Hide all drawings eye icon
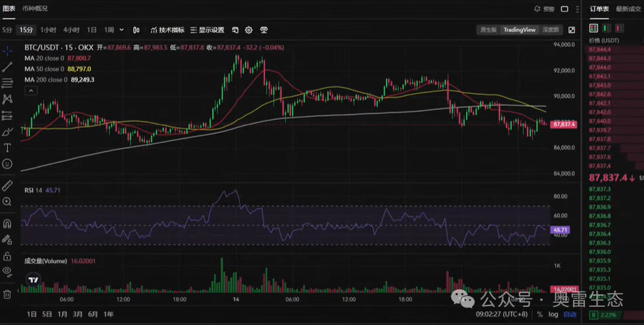 tap(7, 271)
